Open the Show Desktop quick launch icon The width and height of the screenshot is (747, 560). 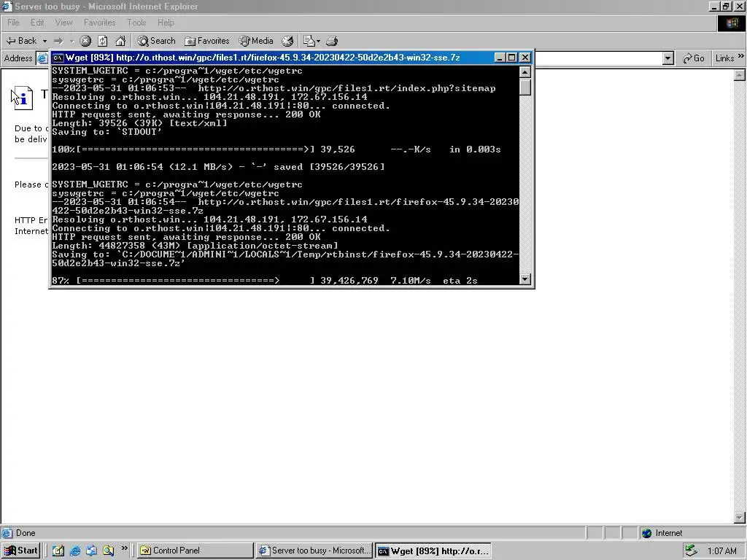tap(58, 551)
